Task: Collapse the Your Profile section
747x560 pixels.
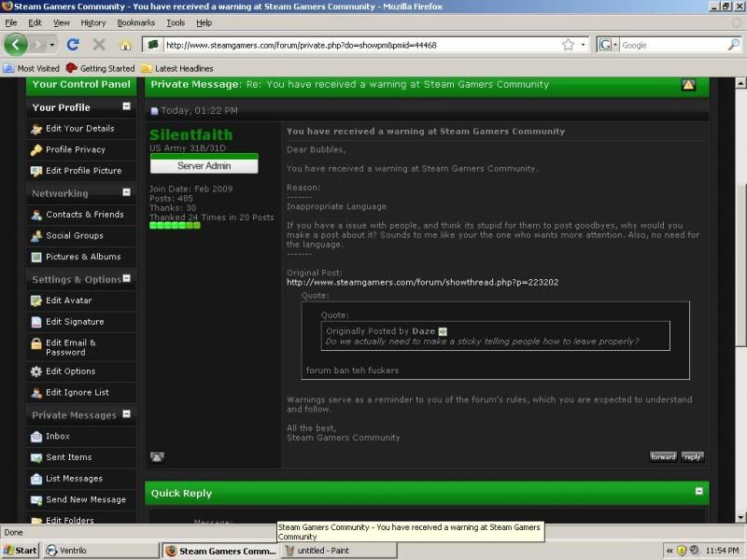Action: pos(127,107)
